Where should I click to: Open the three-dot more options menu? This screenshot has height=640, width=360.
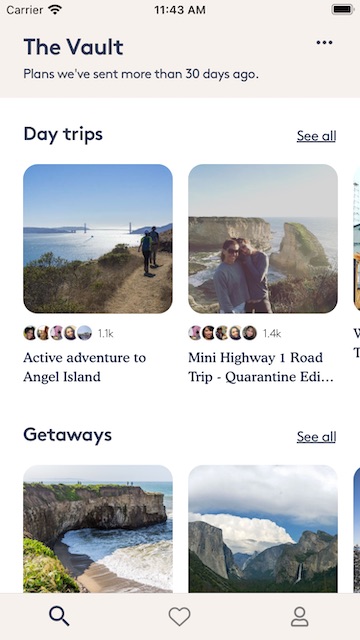point(324,42)
